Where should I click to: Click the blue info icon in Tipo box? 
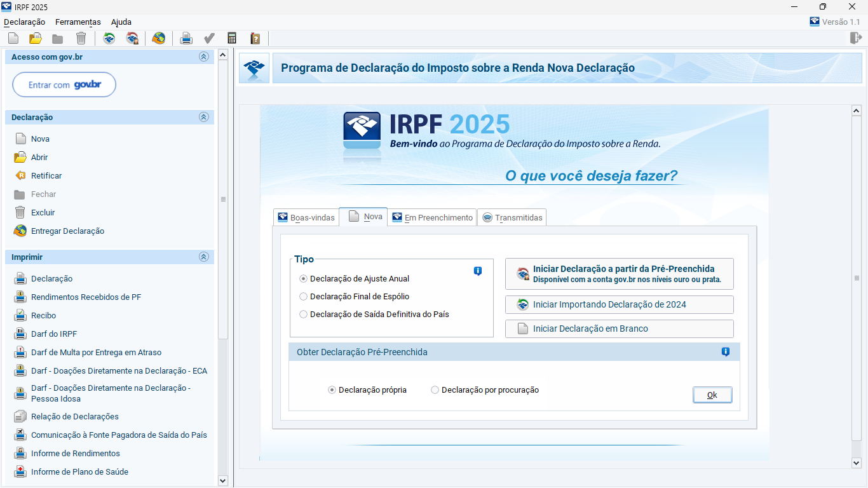coord(478,271)
